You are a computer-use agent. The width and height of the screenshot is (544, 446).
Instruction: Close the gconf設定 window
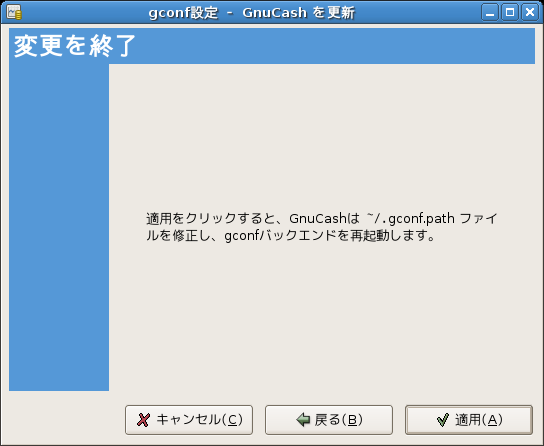pyautogui.click(x=530, y=12)
